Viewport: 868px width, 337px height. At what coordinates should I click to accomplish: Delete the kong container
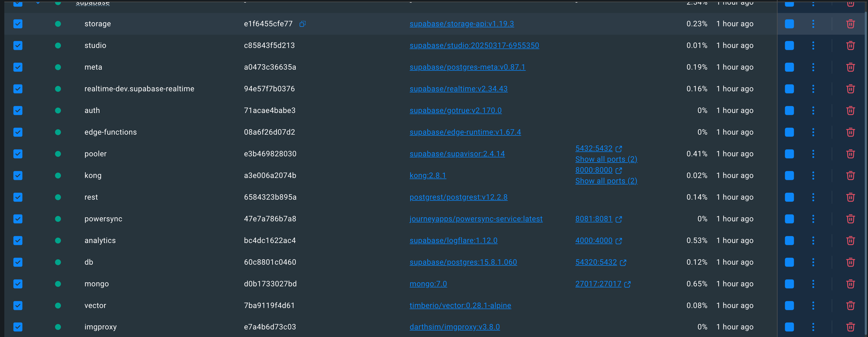pyautogui.click(x=850, y=176)
